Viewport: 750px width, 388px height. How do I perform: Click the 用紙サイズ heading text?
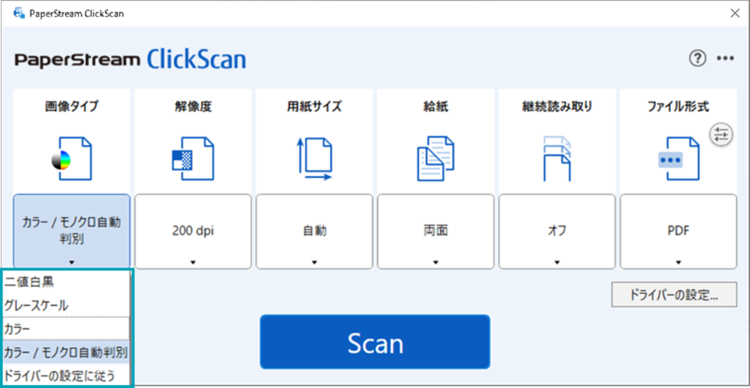314,107
